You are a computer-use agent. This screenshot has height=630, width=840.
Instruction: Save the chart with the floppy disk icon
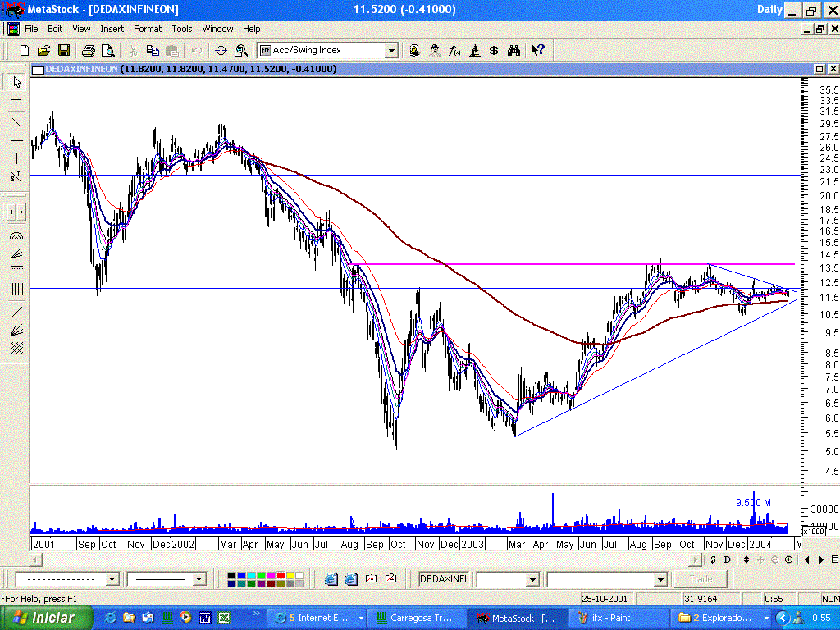(x=64, y=50)
